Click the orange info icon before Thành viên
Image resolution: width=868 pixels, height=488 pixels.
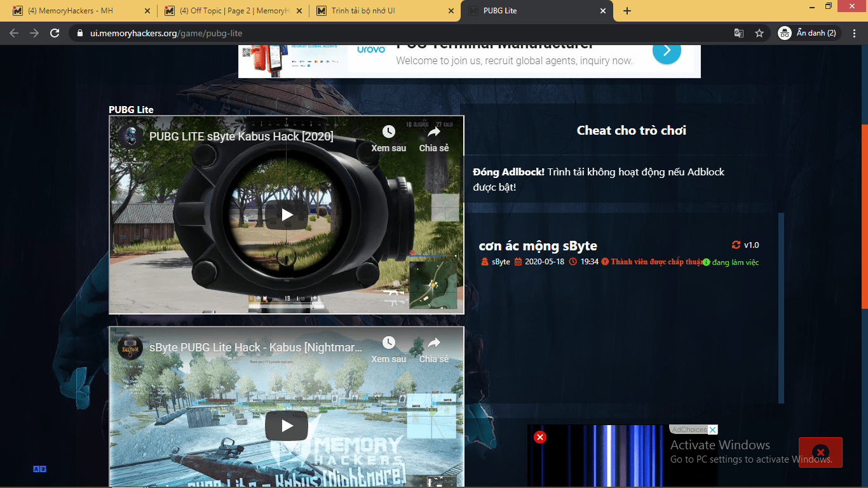(x=605, y=262)
